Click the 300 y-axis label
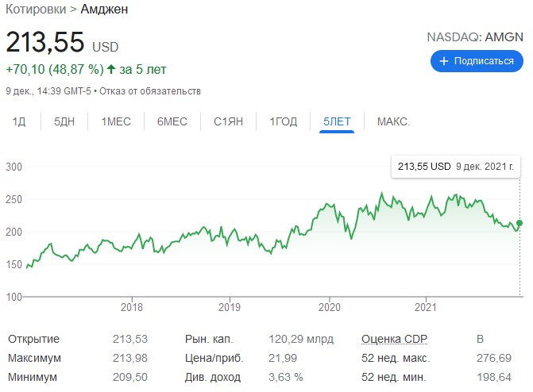This screenshot has height=392, width=533. (x=14, y=167)
